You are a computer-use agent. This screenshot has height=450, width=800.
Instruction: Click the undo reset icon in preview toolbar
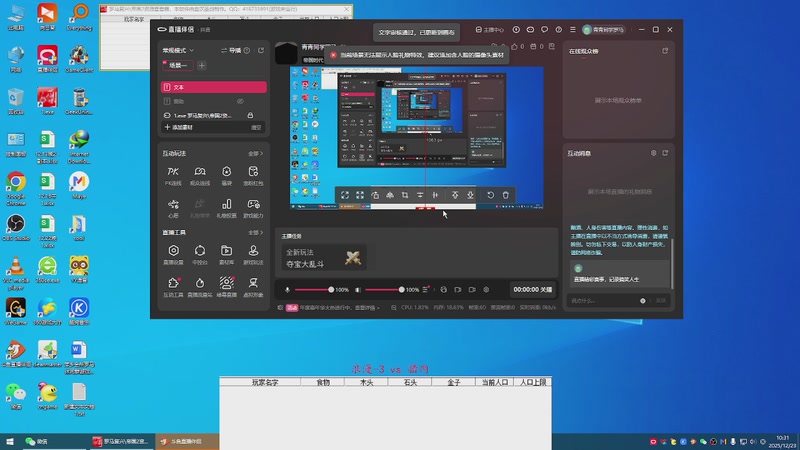tap(490, 195)
